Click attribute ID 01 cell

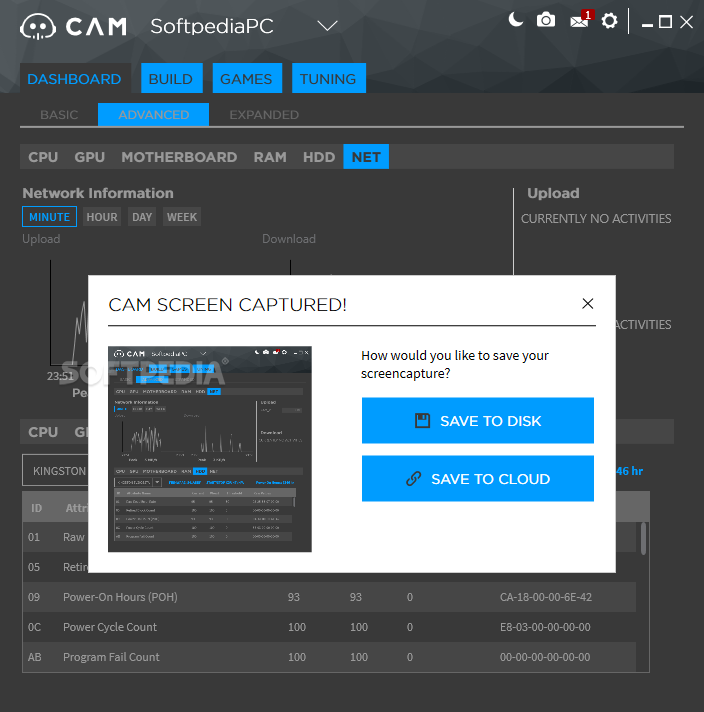coord(34,537)
